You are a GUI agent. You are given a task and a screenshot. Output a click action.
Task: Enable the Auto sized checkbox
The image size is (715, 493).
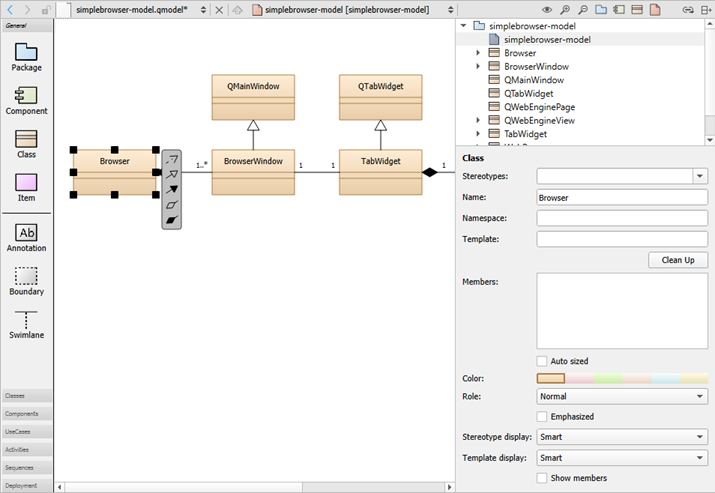click(542, 361)
